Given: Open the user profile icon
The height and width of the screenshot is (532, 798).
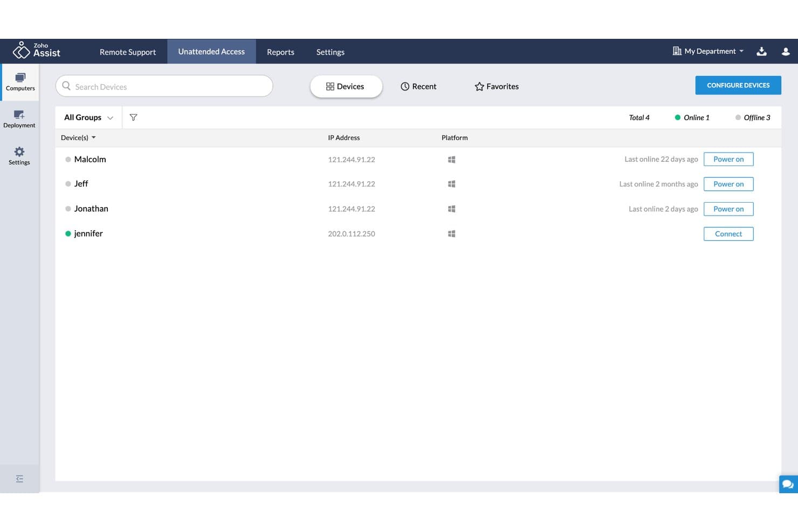Looking at the screenshot, I should click(x=786, y=51).
